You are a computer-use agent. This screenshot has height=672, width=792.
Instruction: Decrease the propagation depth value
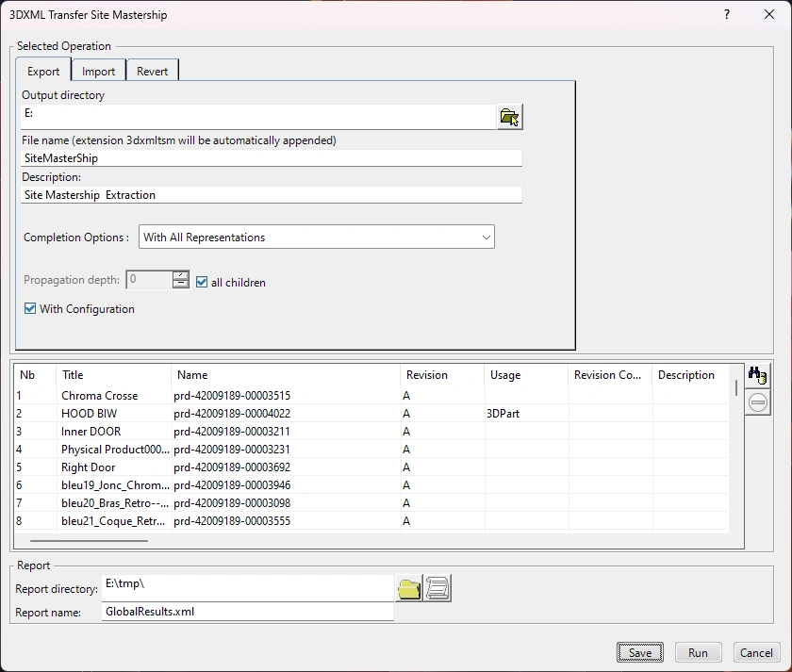[180, 284]
